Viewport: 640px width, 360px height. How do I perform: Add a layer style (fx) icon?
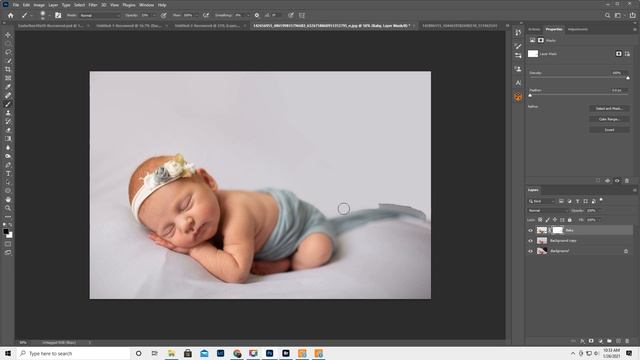(582, 341)
